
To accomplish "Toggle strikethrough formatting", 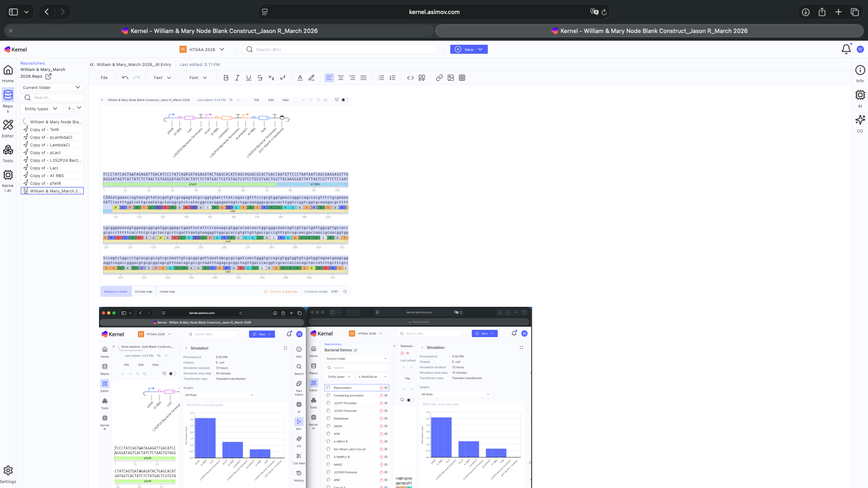I will (260, 78).
